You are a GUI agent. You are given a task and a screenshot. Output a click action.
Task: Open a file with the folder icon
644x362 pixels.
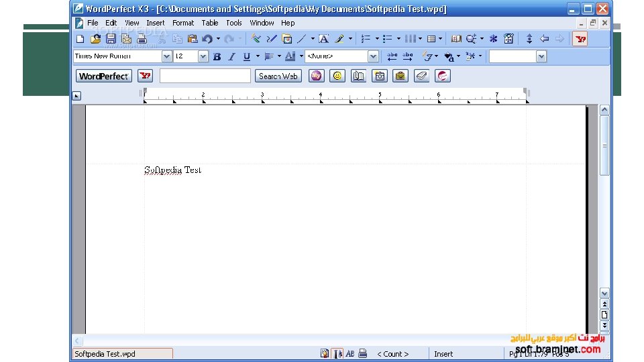pyautogui.click(x=96, y=39)
